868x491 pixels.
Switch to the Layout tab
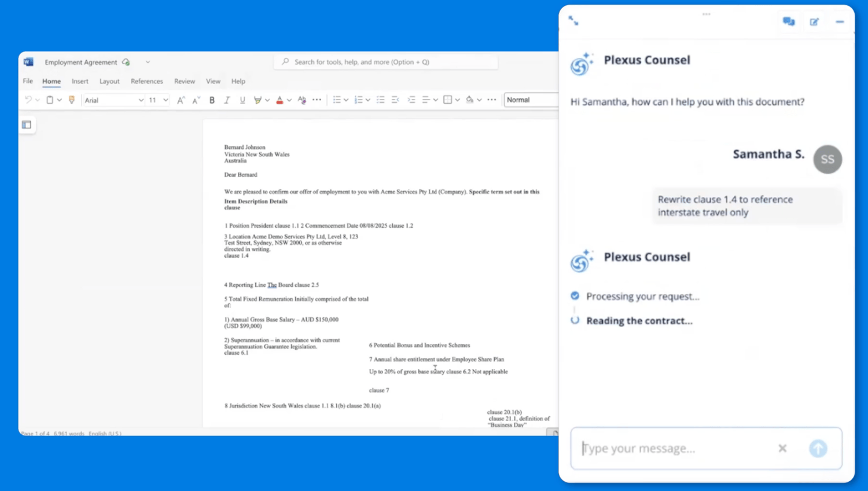tap(109, 81)
